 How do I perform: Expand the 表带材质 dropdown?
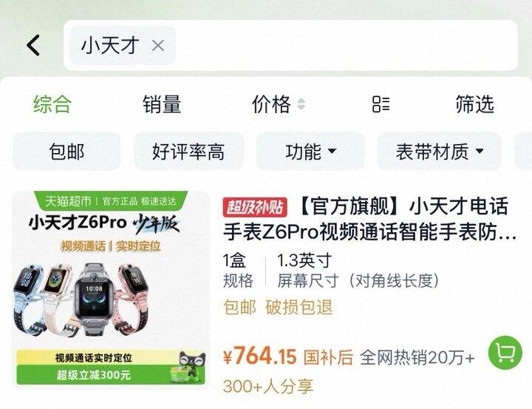tap(440, 151)
